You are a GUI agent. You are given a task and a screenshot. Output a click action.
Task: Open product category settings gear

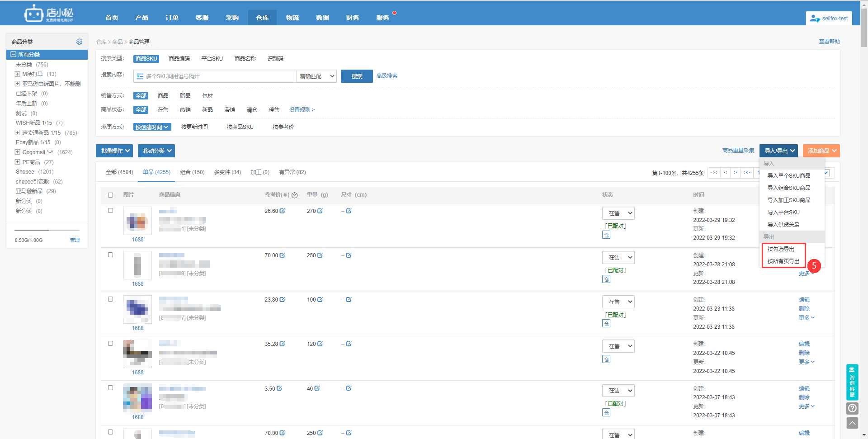[x=79, y=42]
